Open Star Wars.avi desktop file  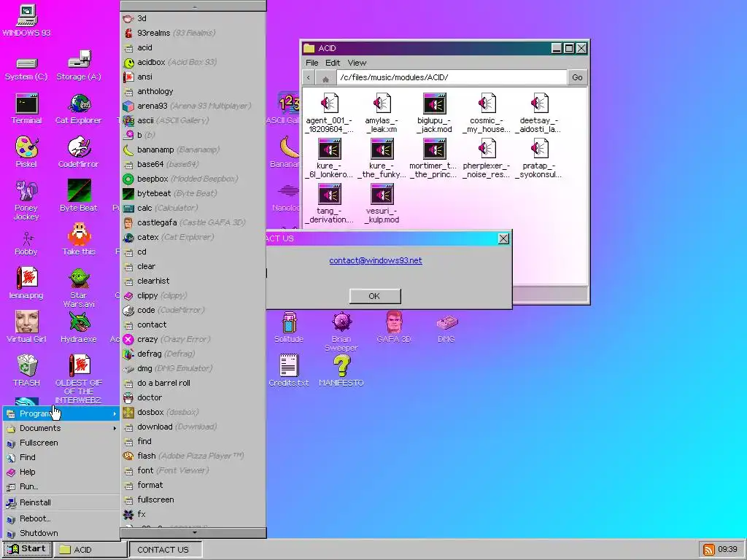(79, 287)
